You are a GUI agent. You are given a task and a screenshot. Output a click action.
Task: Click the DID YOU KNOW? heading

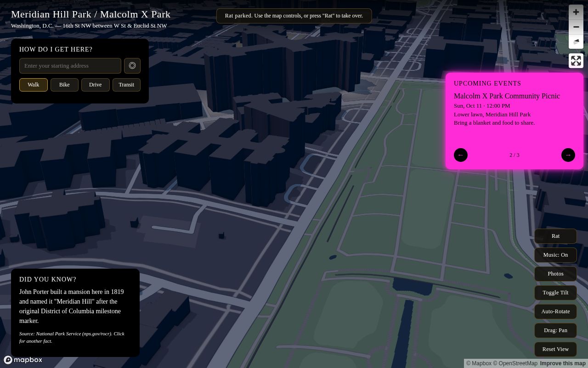(48, 279)
